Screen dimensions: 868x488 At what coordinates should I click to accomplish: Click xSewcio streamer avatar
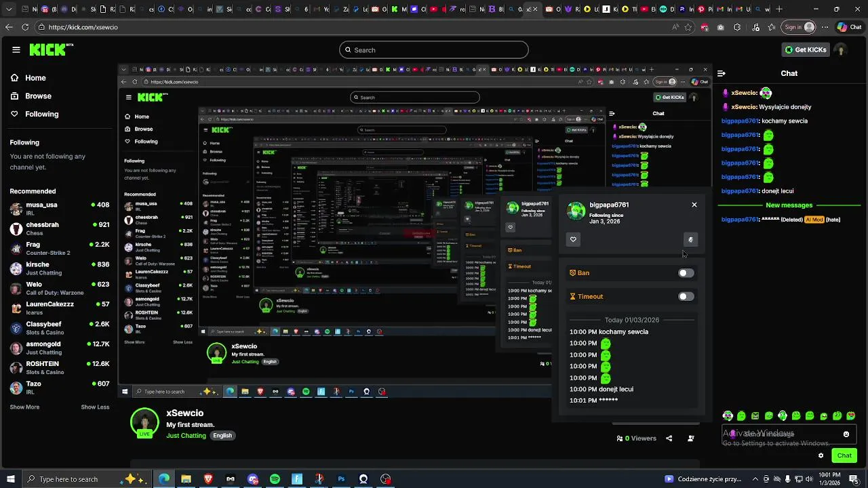[144, 422]
